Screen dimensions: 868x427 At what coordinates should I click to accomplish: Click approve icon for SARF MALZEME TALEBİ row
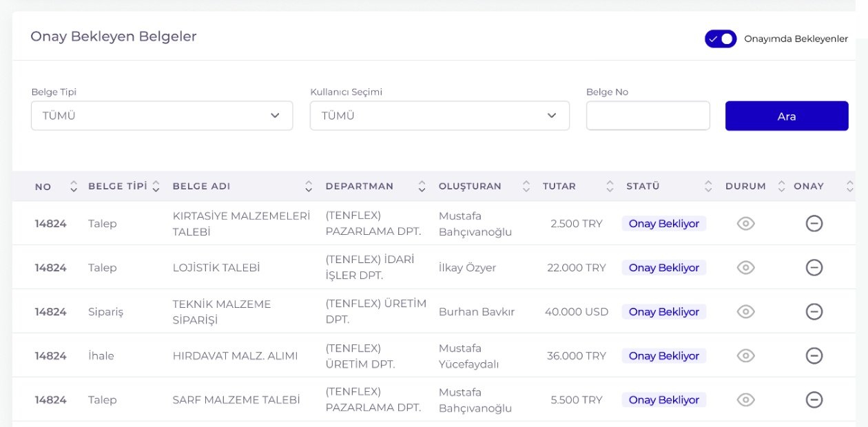pos(814,399)
